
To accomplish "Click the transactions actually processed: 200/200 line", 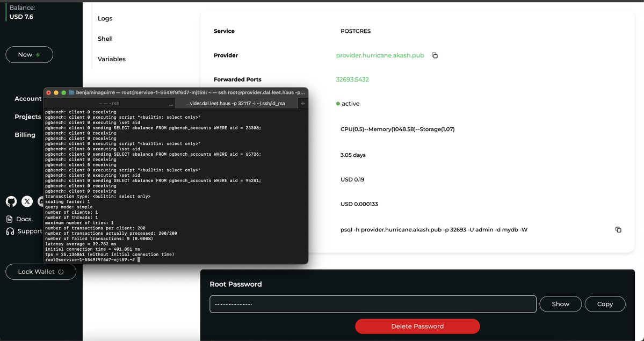I will [111, 234].
